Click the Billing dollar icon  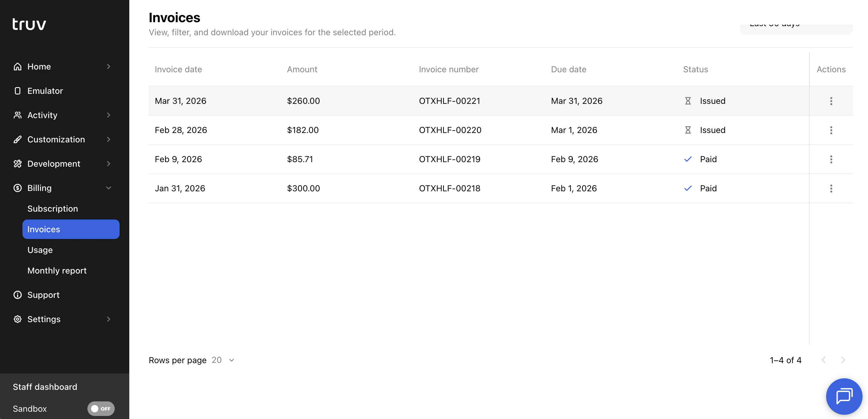click(18, 188)
